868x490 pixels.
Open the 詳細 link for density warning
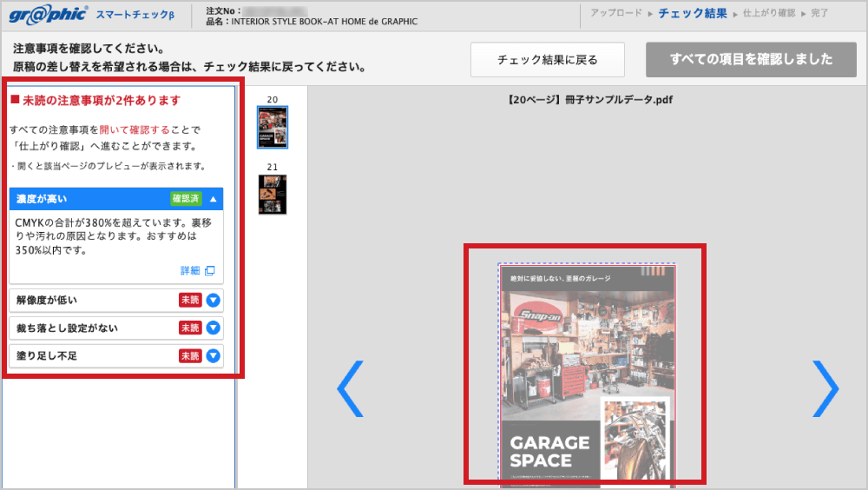coord(190,270)
